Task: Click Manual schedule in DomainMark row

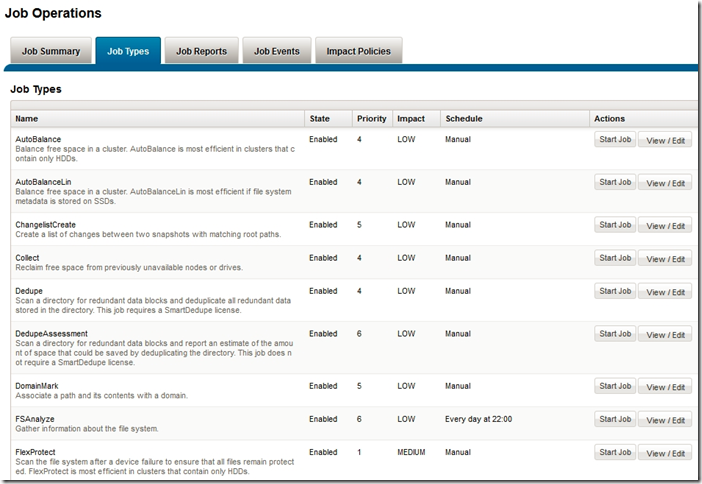Action: click(x=458, y=386)
